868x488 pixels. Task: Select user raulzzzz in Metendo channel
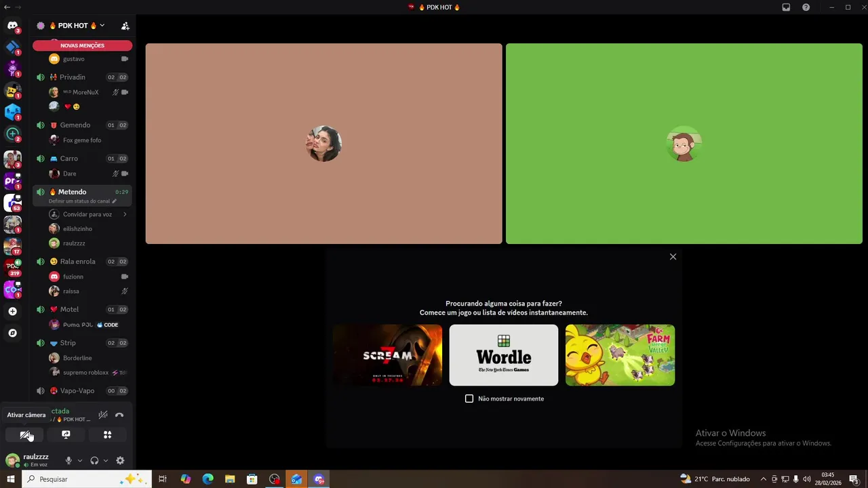click(x=88, y=243)
